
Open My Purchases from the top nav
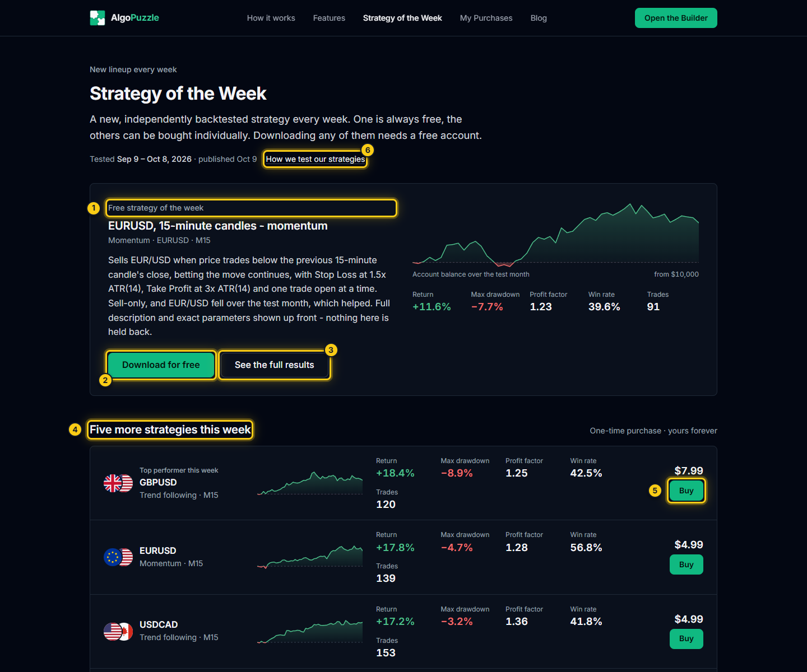(x=486, y=18)
